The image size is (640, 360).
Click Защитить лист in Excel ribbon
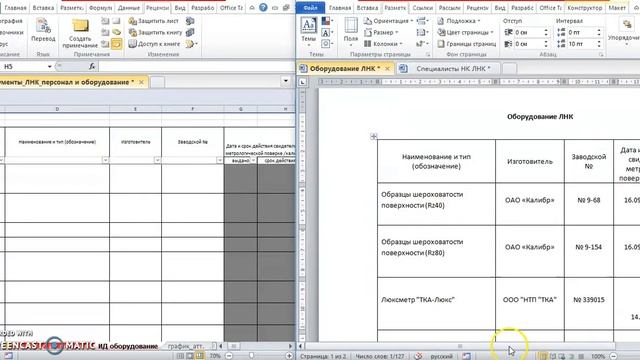point(153,21)
